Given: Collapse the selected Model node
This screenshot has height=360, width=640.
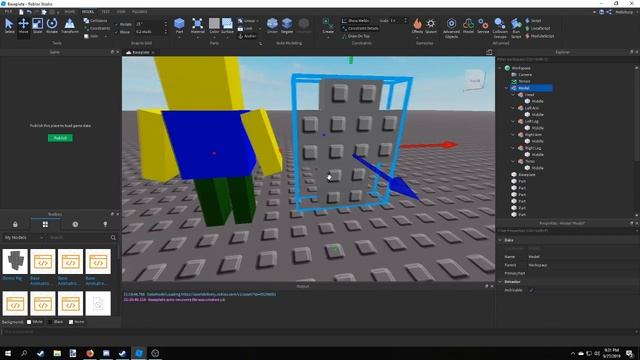Looking at the screenshot, I should click(x=507, y=88).
